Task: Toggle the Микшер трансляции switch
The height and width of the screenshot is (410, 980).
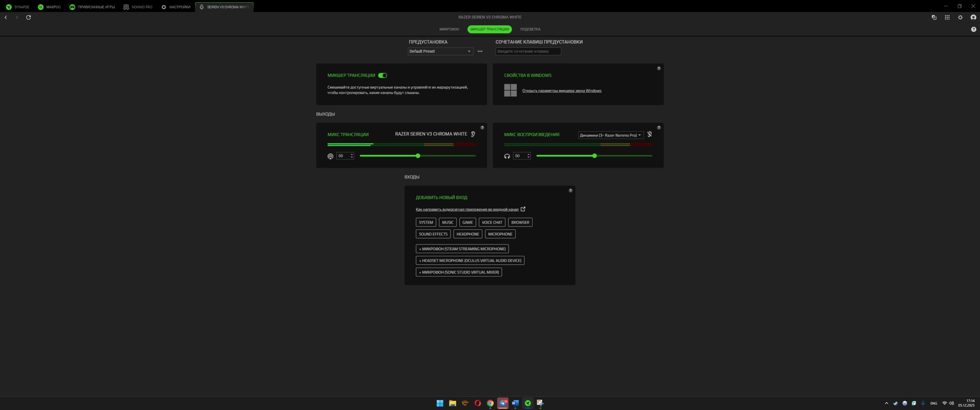Action: [383, 76]
